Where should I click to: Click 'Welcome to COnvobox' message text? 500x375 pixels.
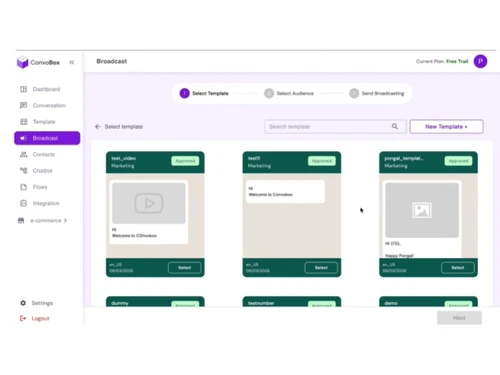(134, 236)
